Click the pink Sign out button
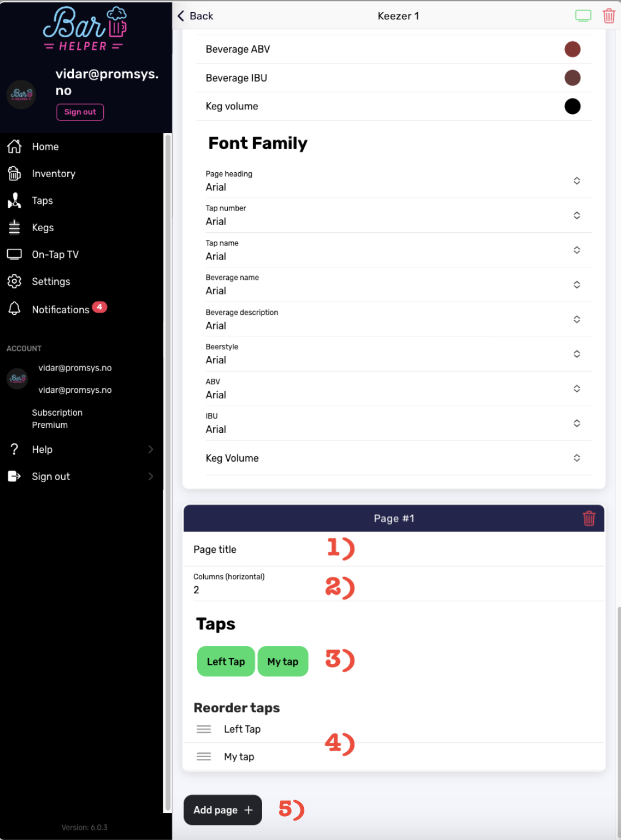Screen dimensions: 621x840 pyautogui.click(x=80, y=112)
